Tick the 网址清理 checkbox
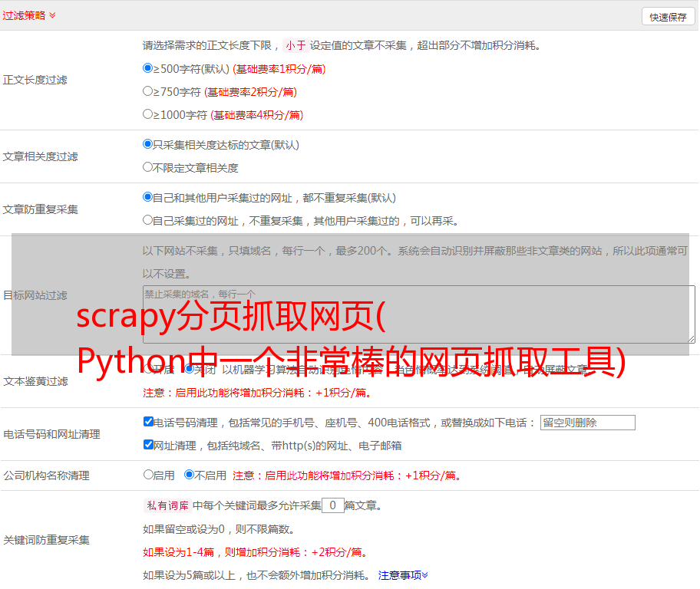Image resolution: width=700 pixels, height=589 pixels. point(149,444)
